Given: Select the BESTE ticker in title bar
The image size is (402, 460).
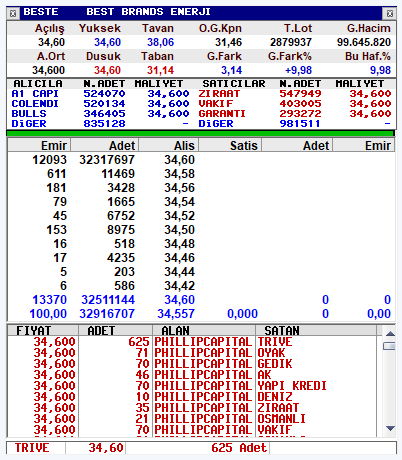Looking at the screenshot, I should tap(41, 12).
